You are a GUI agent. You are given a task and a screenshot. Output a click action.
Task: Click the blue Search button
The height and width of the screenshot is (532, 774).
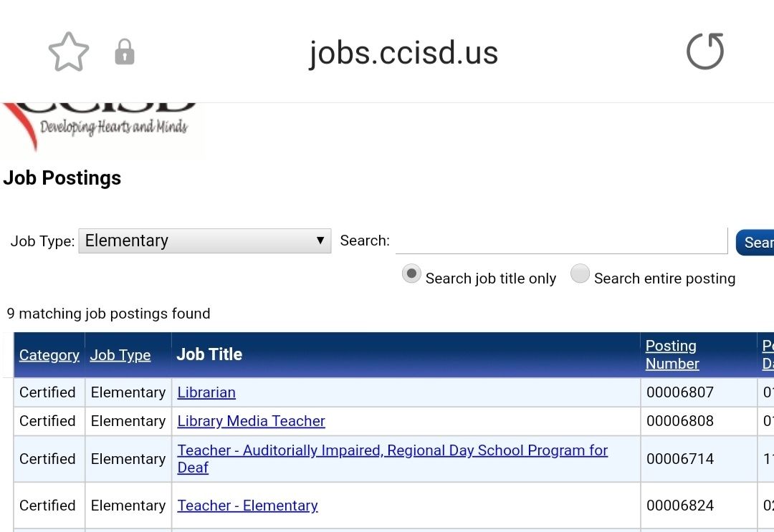(755, 242)
